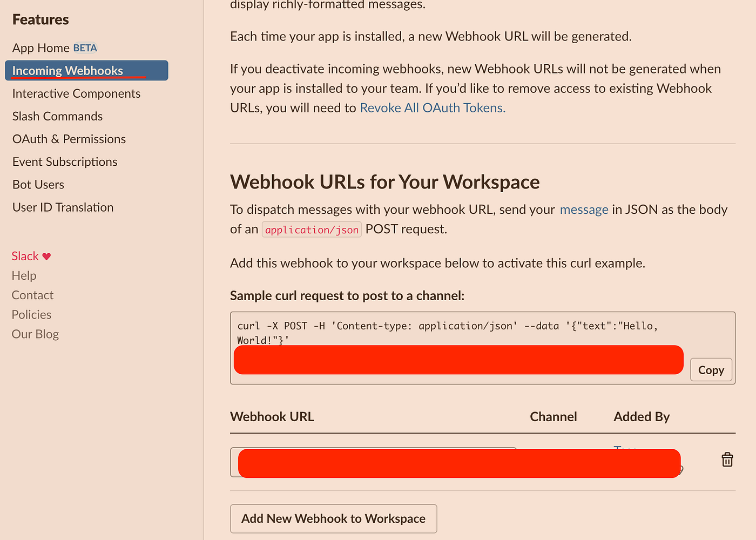Open App Home in sidebar

41,48
